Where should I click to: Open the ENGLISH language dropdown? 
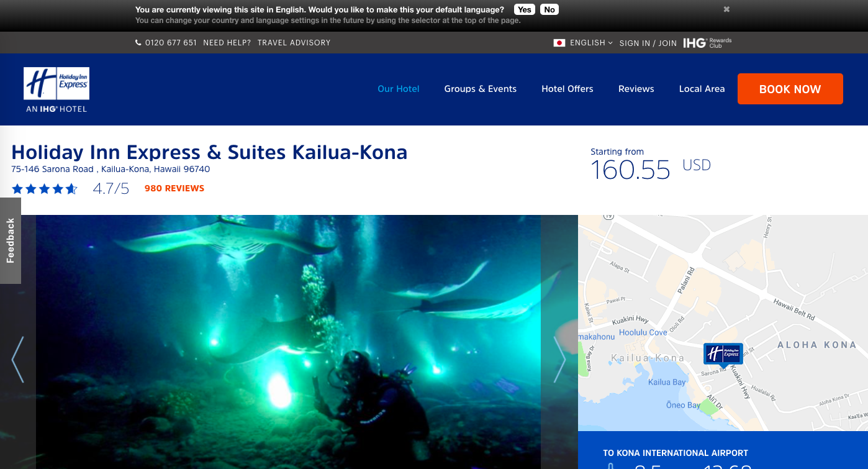pos(591,43)
